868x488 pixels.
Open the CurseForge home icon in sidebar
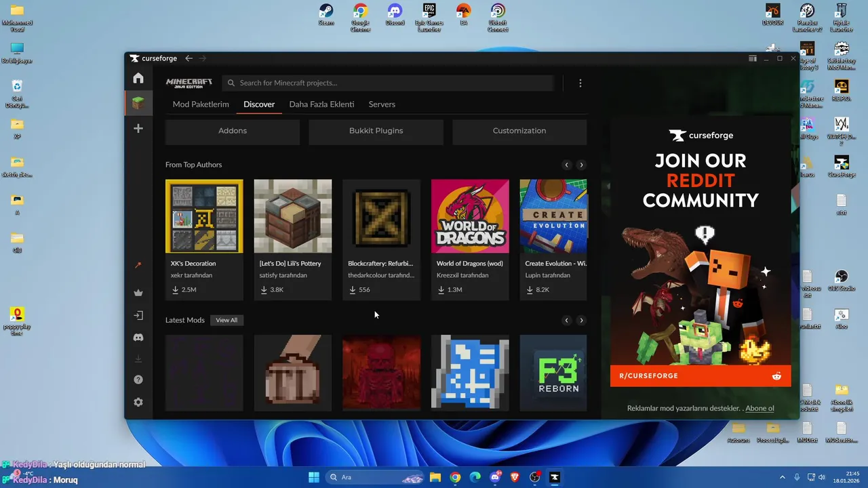coord(138,78)
